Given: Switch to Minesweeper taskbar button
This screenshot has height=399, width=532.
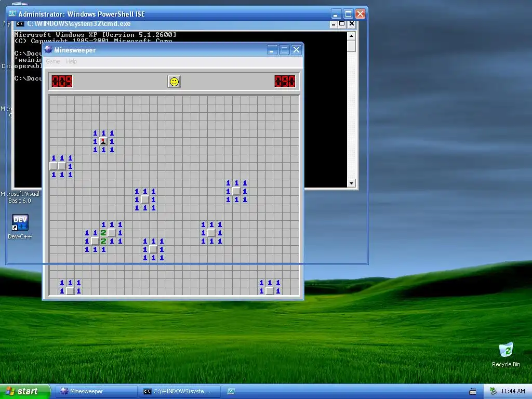Looking at the screenshot, I should coord(96,391).
